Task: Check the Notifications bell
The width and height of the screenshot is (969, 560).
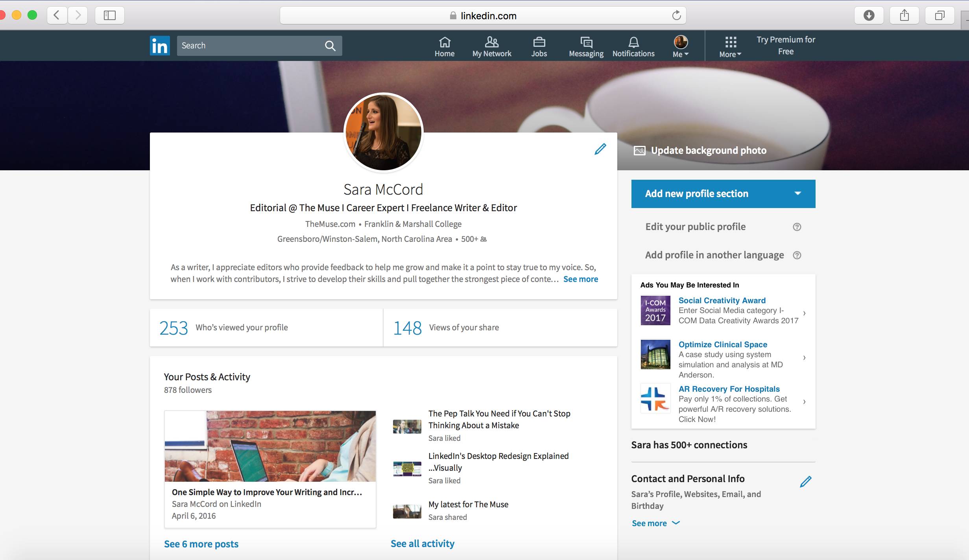Action: pos(633,47)
